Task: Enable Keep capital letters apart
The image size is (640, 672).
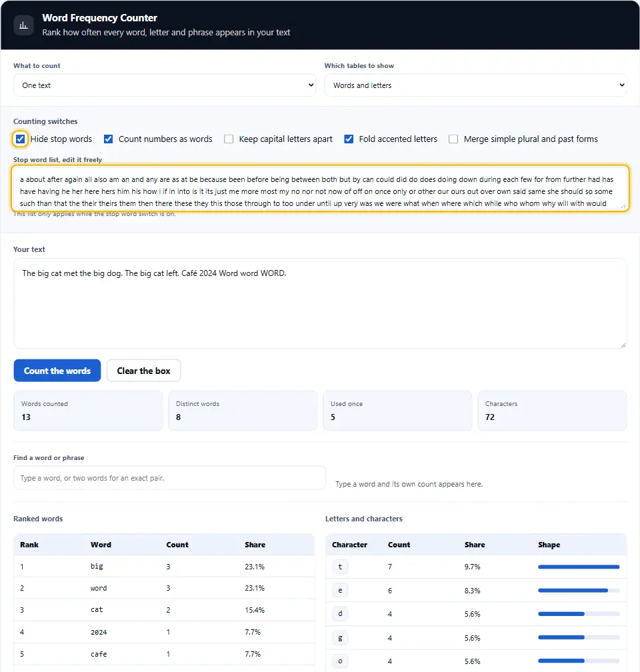Action: [229, 139]
